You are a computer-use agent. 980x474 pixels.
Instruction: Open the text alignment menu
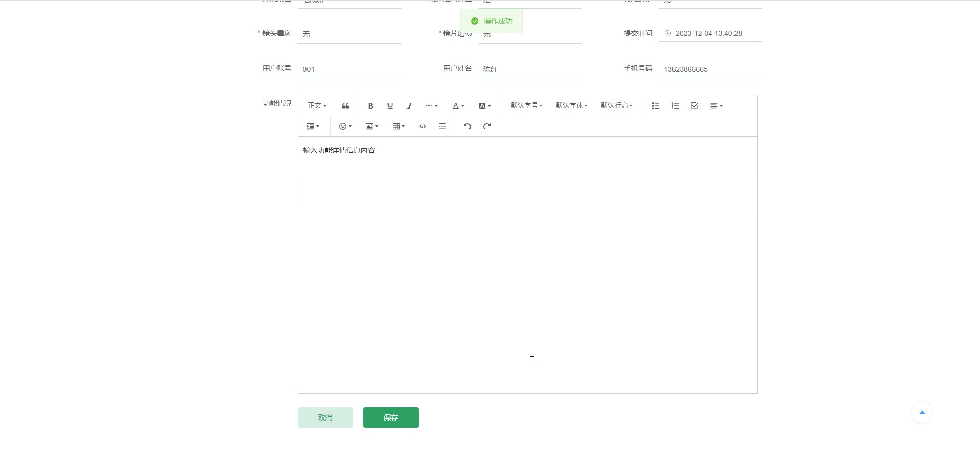[717, 106]
